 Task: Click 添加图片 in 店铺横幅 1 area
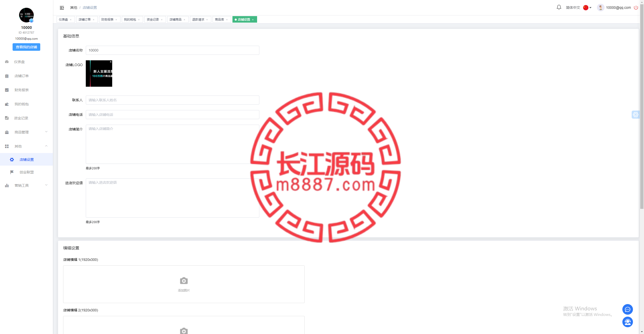tap(184, 290)
